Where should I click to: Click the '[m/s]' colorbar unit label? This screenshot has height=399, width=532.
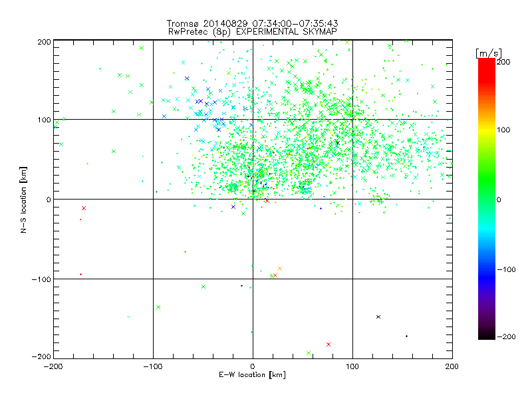(x=488, y=53)
